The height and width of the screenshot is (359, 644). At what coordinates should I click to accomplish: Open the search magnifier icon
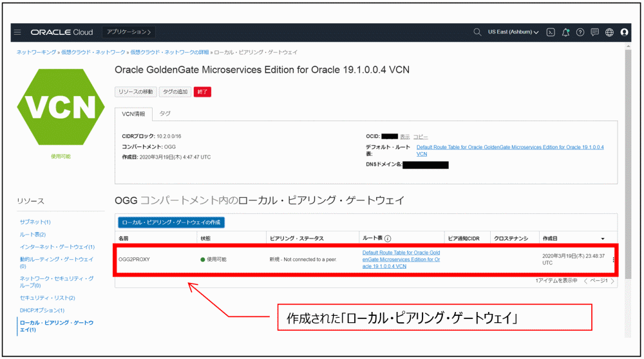[x=477, y=32]
